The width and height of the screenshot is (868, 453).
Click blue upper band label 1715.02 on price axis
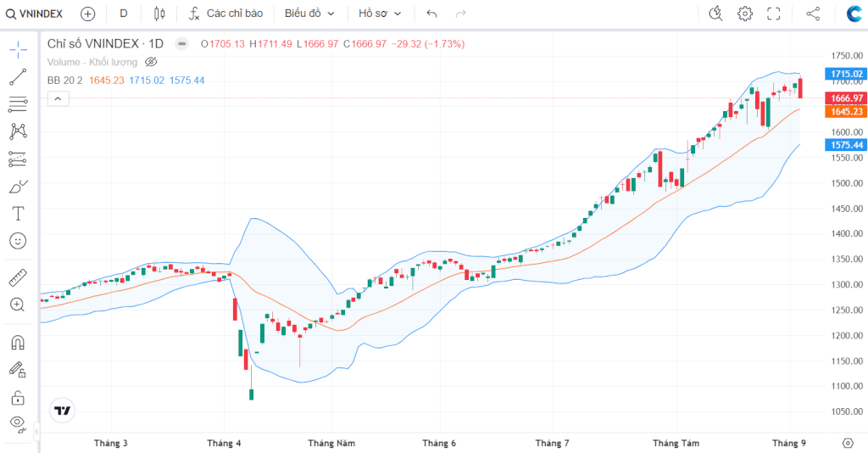[x=847, y=74]
